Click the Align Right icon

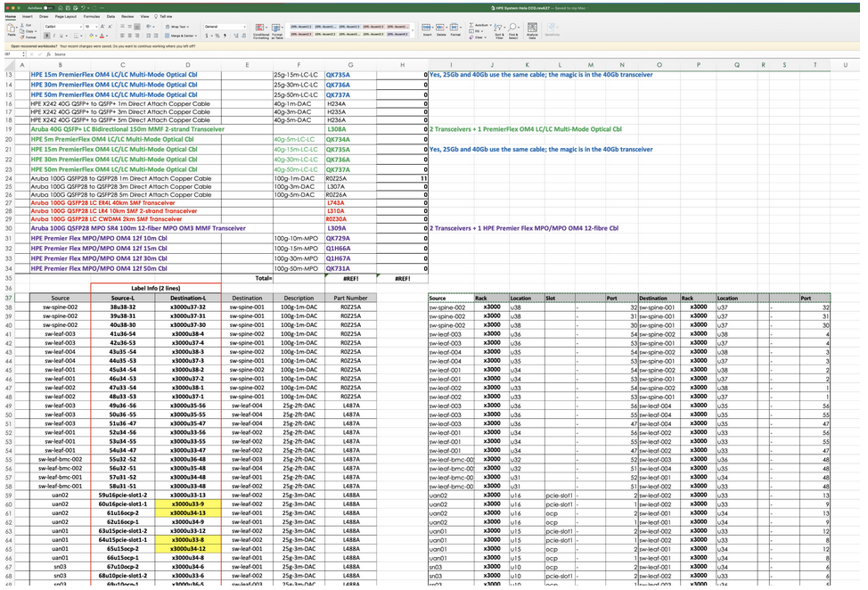tap(136, 36)
